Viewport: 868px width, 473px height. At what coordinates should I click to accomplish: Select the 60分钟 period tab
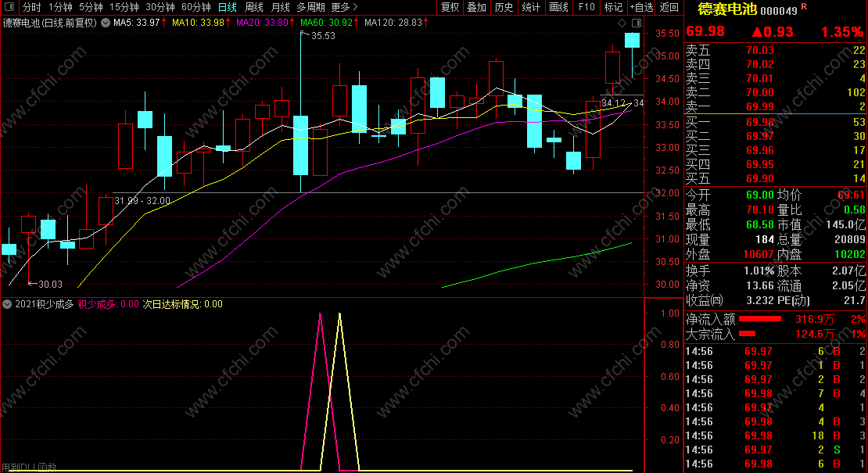[x=196, y=7]
